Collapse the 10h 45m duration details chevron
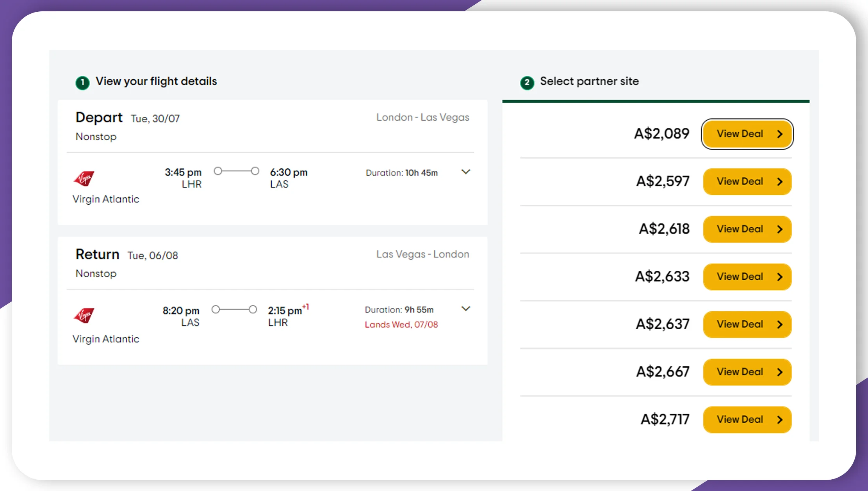This screenshot has width=868, height=491. (466, 172)
